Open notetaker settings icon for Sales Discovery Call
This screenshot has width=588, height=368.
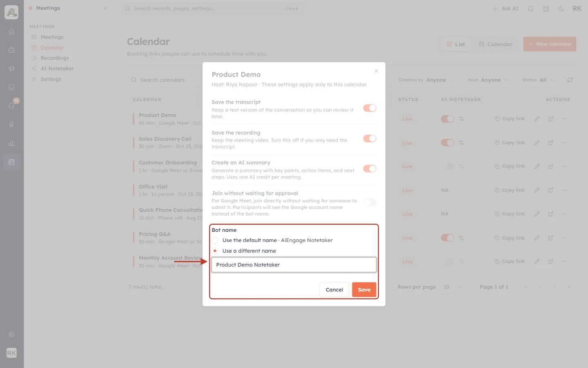point(461,142)
